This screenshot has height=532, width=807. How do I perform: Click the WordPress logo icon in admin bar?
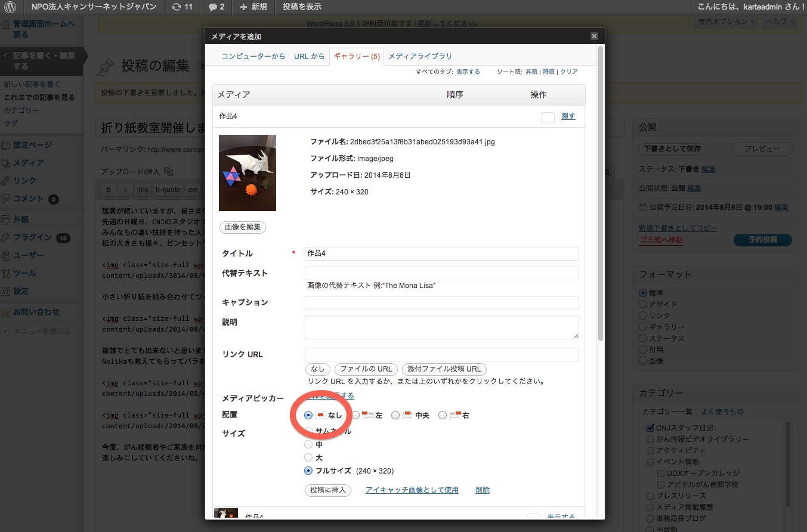pyautogui.click(x=11, y=7)
